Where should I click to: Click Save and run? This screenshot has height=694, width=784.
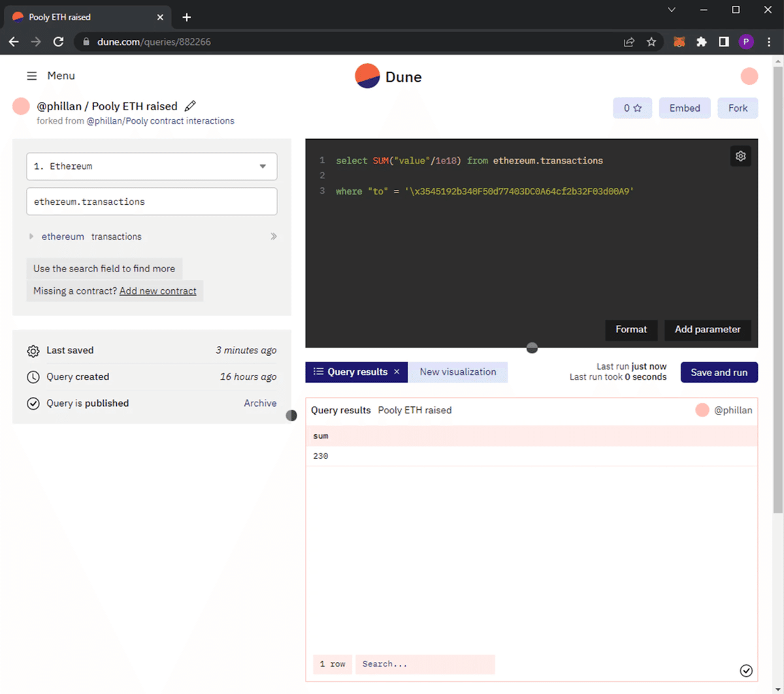click(x=719, y=372)
